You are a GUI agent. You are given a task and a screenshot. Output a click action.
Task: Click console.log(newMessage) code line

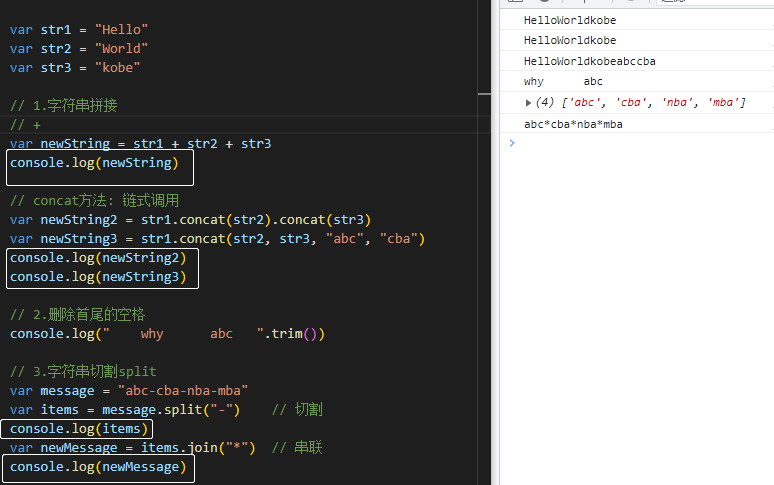coord(98,467)
